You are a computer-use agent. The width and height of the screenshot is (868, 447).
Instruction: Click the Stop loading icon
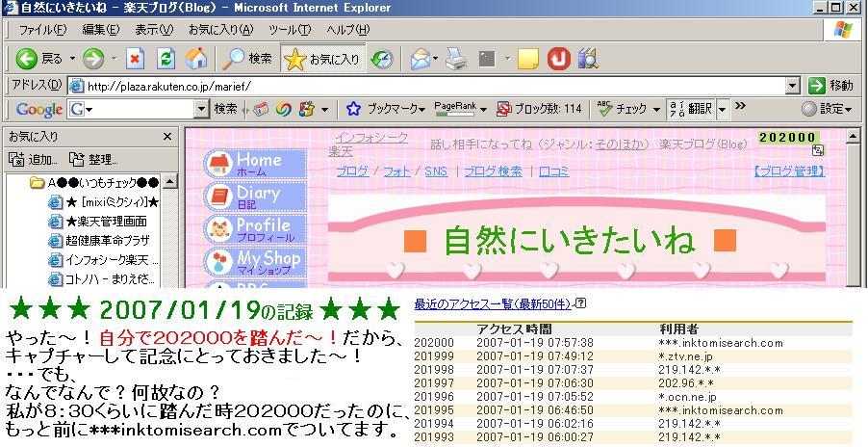click(x=136, y=59)
